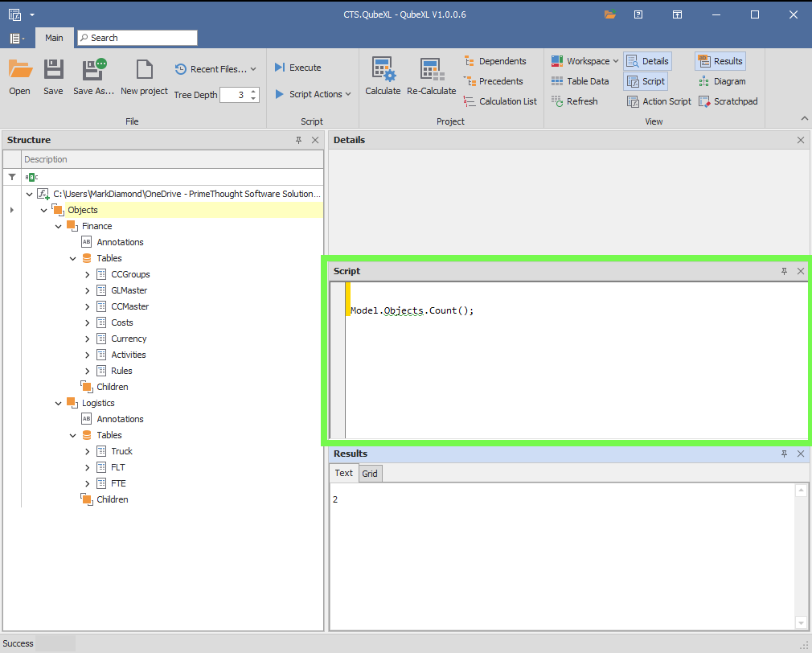Screen dimensions: 812x653
Task: Switch to the Grid results tab
Action: pos(370,474)
